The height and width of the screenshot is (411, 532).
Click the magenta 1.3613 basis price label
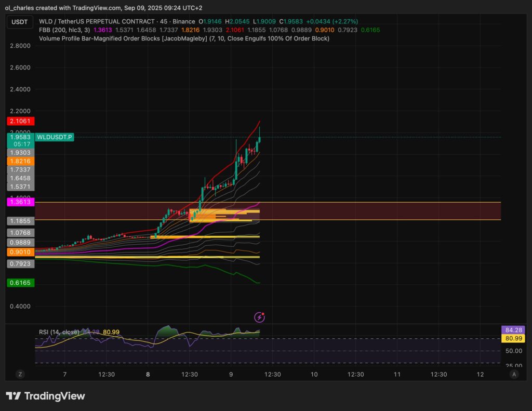pyautogui.click(x=20, y=202)
